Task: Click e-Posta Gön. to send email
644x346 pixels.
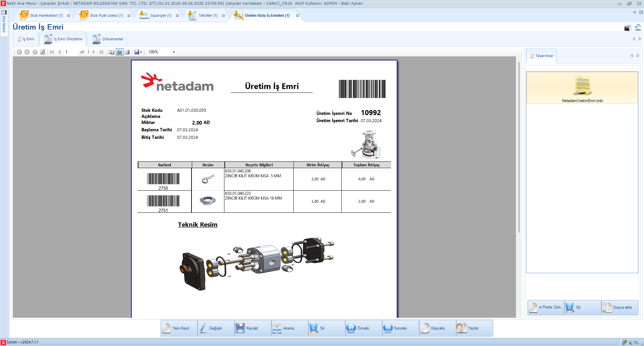Action: pos(546,307)
